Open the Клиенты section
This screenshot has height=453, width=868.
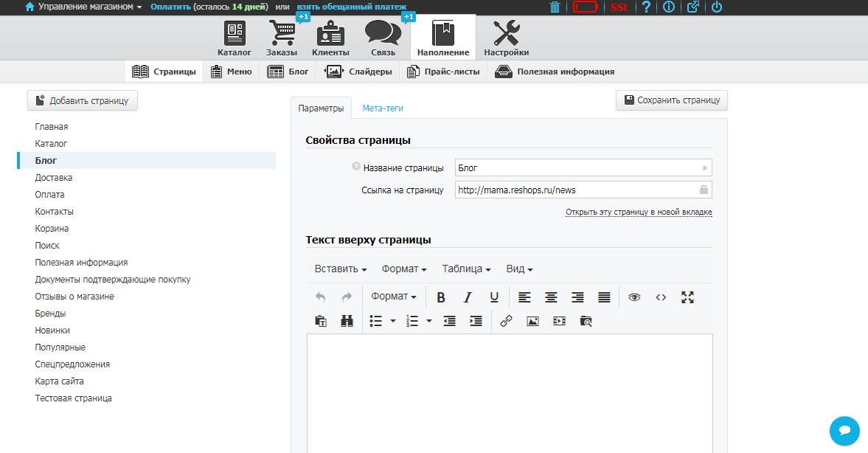330,39
